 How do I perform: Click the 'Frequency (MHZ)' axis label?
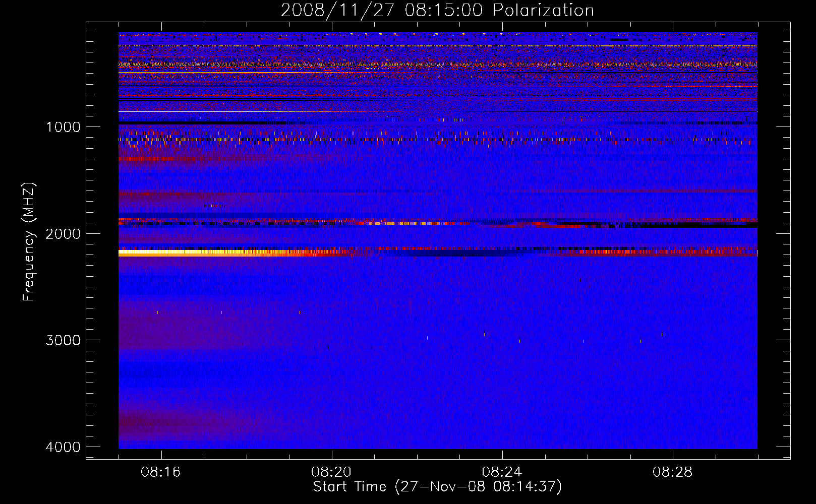[29, 242]
